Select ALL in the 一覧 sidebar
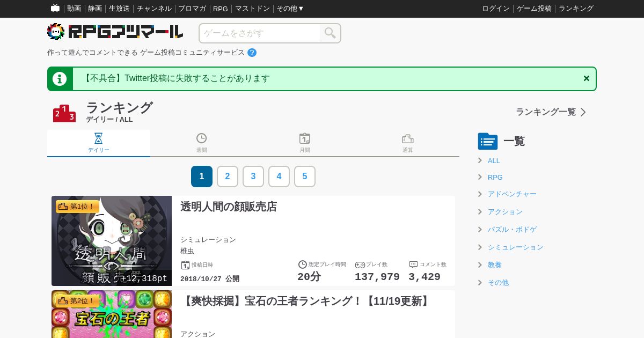Screen dimensions: 644x338 494,160
